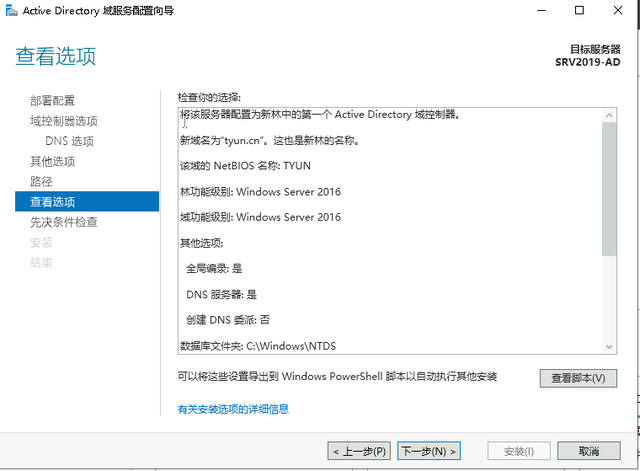Go to 域控制器选项 step
This screenshot has width=640, height=471.
click(x=64, y=121)
